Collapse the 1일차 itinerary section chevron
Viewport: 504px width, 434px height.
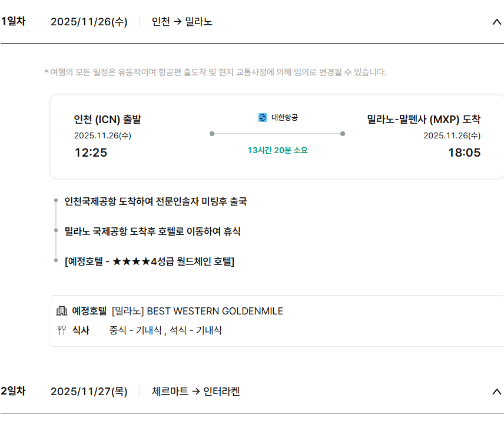coord(496,22)
